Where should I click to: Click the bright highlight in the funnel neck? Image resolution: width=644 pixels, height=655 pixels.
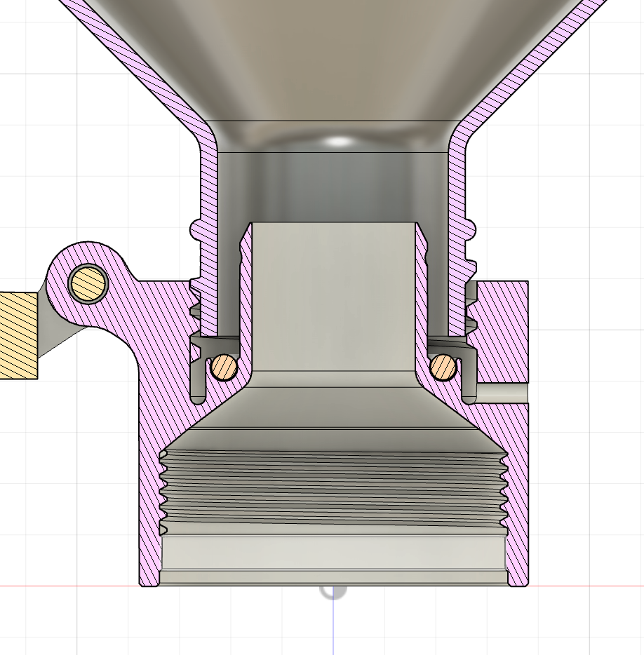(340, 142)
